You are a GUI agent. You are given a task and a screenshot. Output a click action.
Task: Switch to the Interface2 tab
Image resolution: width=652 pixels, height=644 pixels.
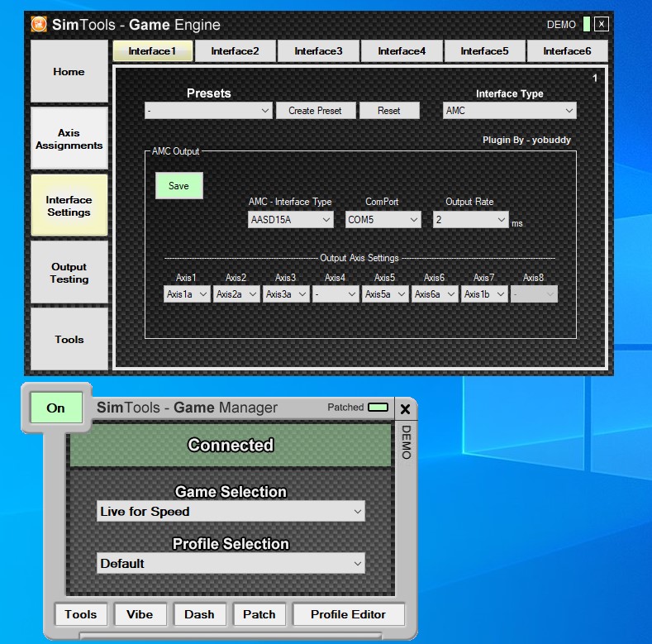click(236, 50)
